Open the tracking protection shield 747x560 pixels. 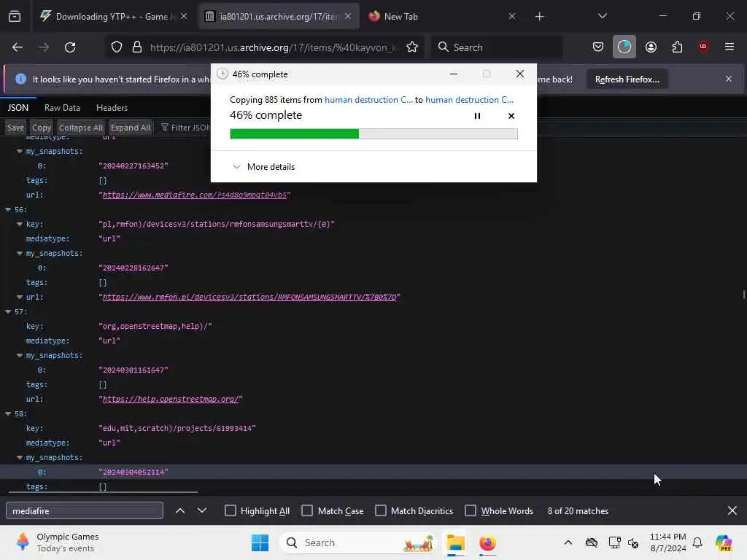pyautogui.click(x=117, y=47)
